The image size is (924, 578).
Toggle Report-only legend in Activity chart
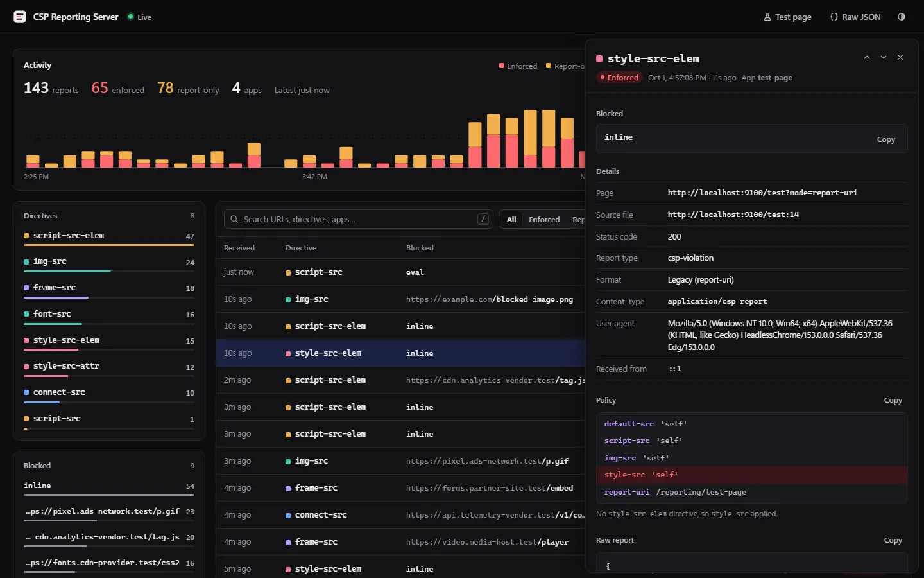tap(565, 66)
